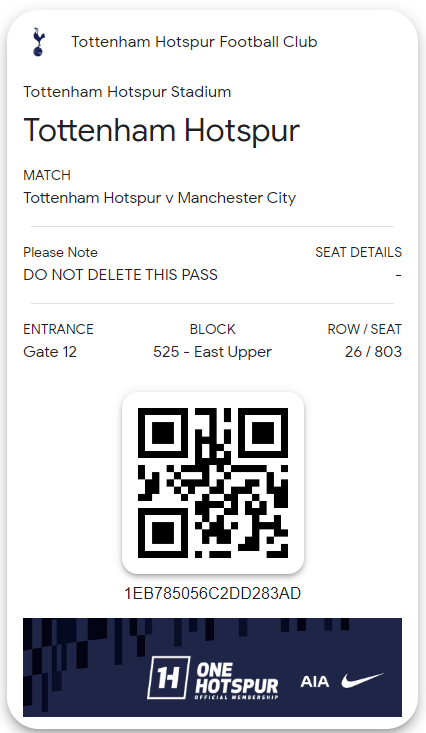Screen dimensions: 426x733
Task: Click the AIA sponsor logo
Action: tap(315, 682)
